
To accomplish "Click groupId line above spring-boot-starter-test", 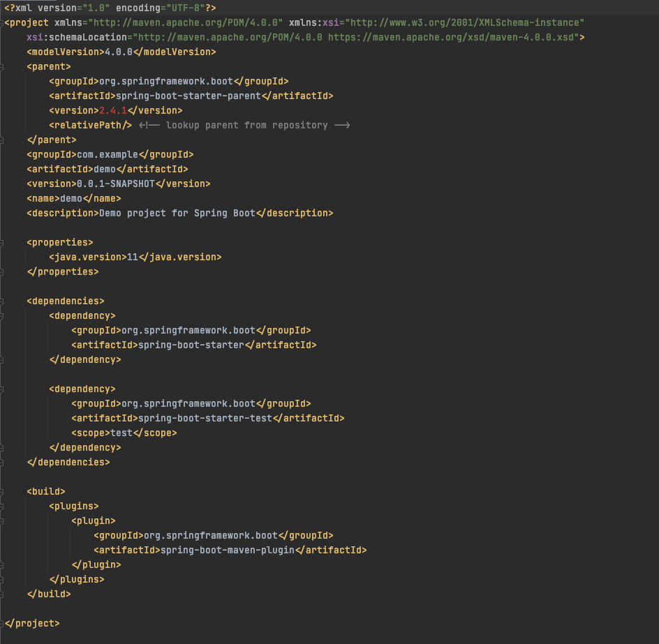I will pyautogui.click(x=191, y=404).
